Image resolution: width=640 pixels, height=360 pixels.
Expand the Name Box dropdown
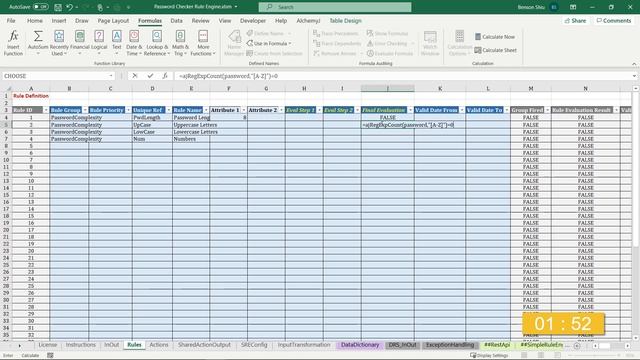[x=111, y=76]
